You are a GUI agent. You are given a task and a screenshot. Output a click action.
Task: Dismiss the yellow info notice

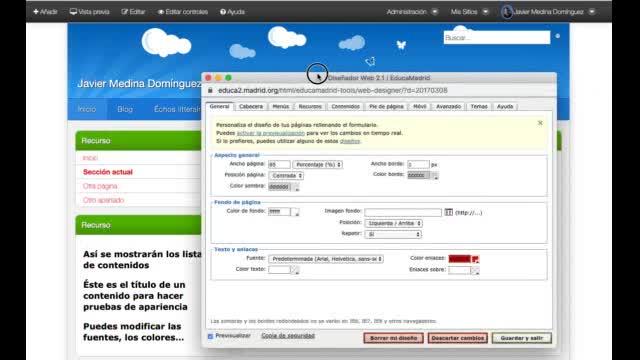pyautogui.click(x=540, y=123)
